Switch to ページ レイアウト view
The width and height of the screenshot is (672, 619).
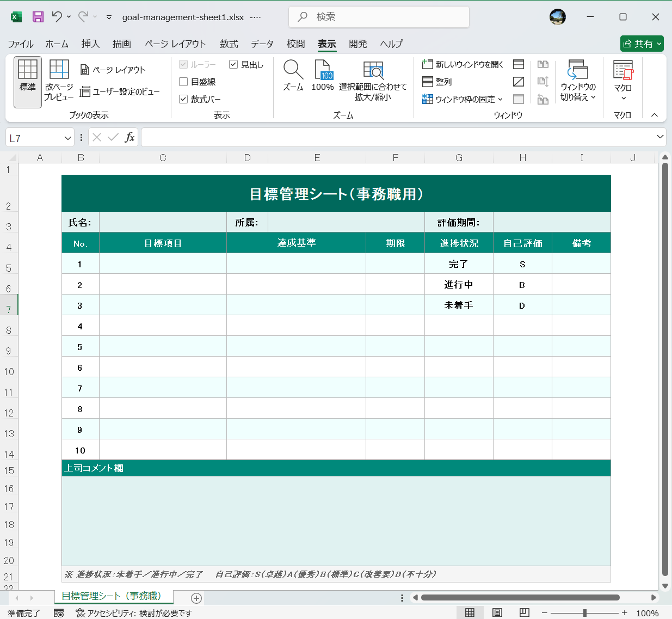pos(113,70)
